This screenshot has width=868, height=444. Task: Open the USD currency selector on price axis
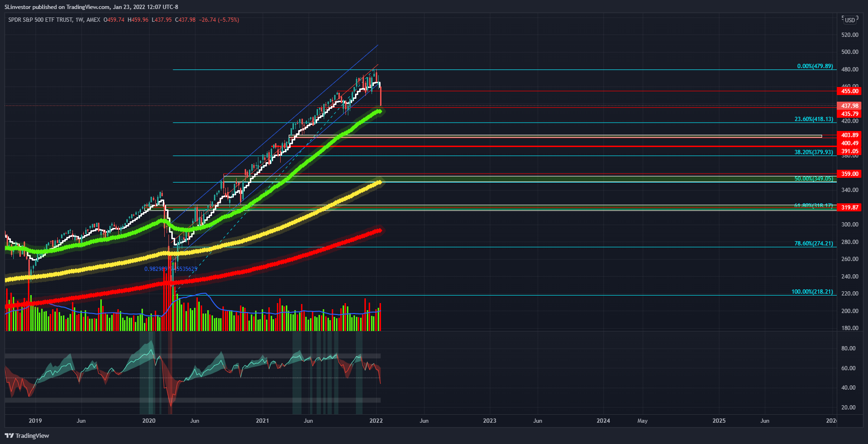[850, 20]
